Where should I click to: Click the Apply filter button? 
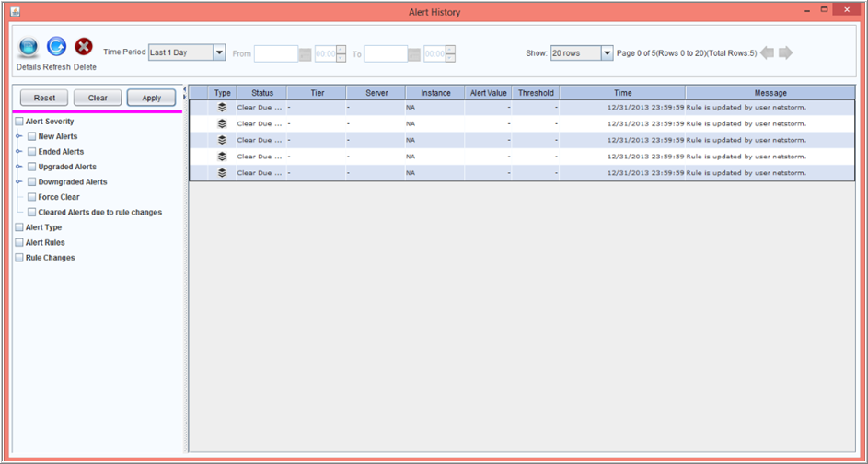[152, 98]
